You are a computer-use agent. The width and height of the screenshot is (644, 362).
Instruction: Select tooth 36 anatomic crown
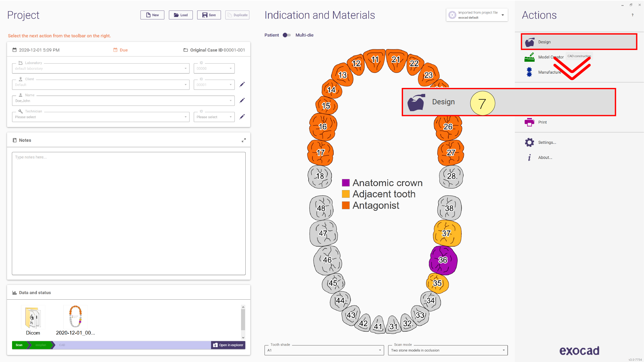[443, 260]
